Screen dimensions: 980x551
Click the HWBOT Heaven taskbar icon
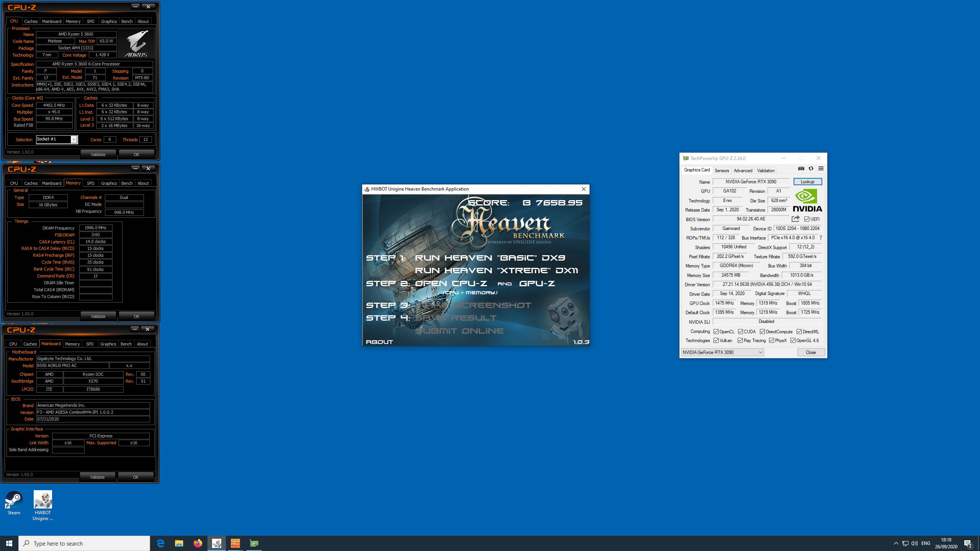tap(217, 543)
